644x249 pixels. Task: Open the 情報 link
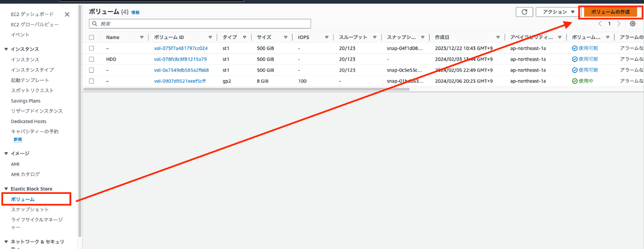tap(135, 12)
